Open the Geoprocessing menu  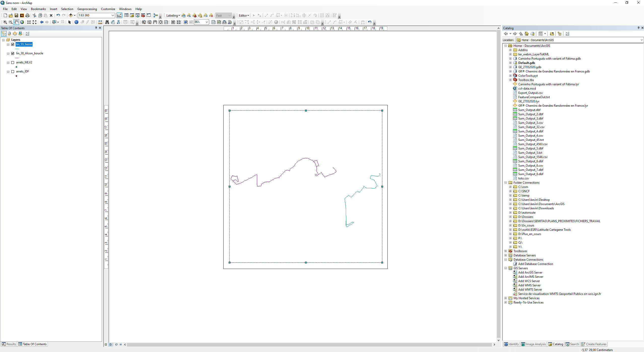[87, 9]
